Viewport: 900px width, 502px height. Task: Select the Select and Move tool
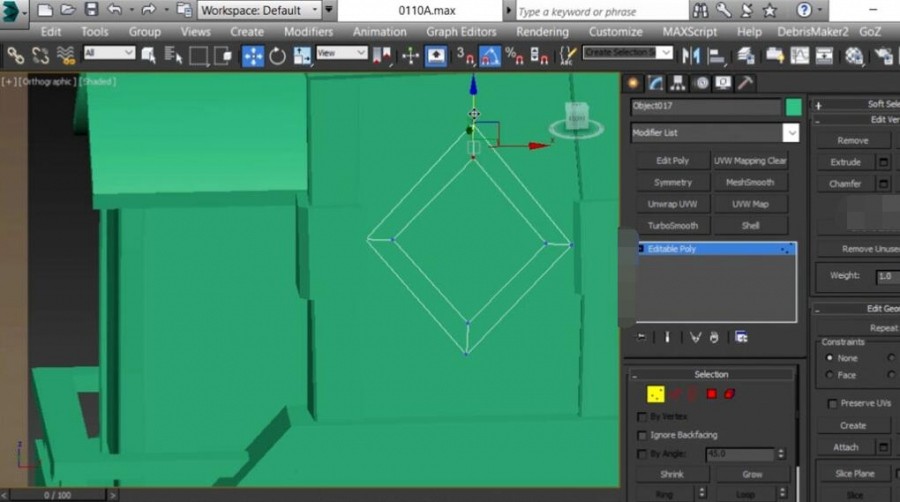(x=253, y=56)
